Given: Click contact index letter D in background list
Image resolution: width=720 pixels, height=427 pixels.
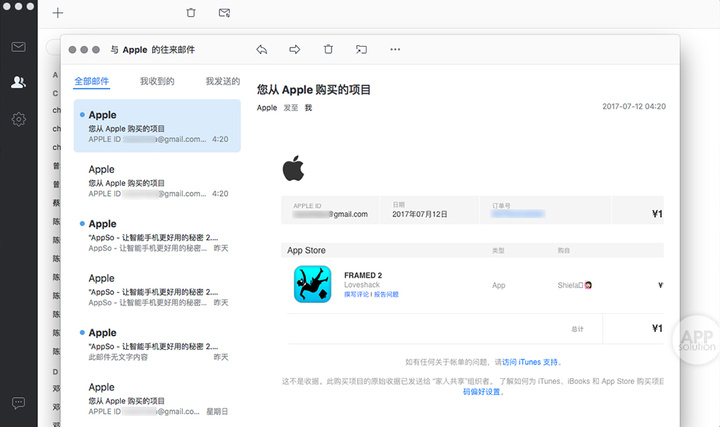Looking at the screenshot, I should 55,372.
